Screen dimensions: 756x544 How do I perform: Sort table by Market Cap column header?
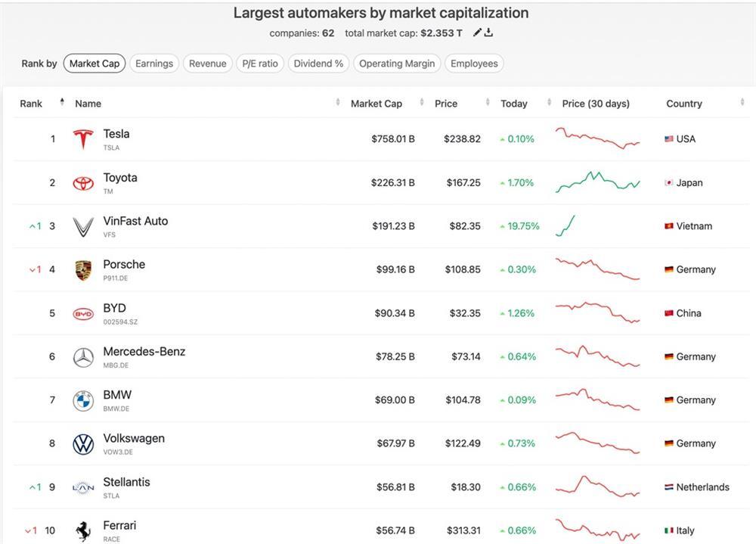(x=376, y=104)
